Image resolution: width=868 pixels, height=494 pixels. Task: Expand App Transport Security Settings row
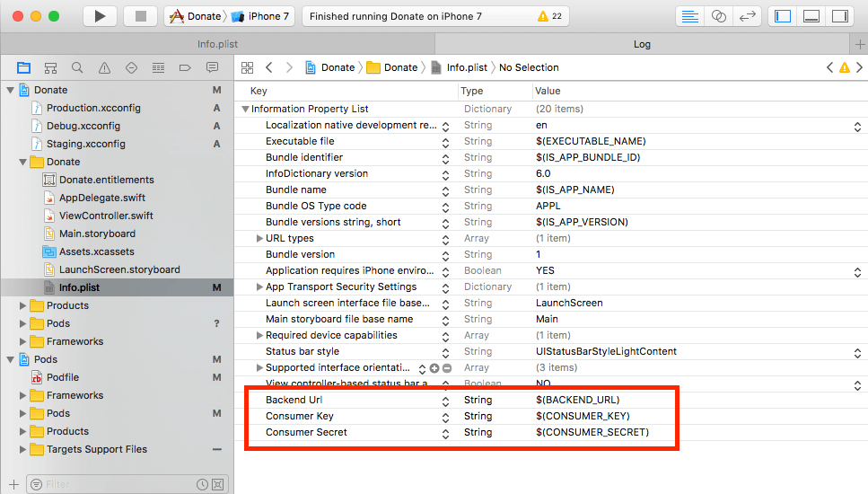[259, 287]
